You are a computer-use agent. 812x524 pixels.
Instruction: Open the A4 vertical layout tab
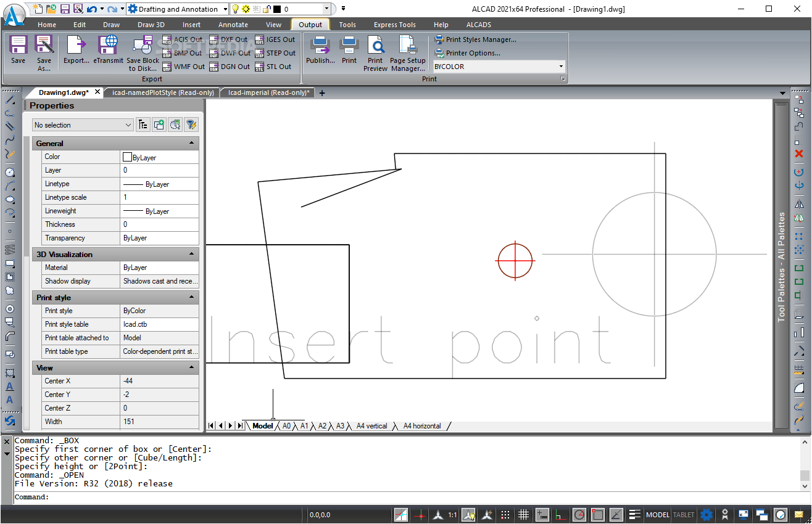[371, 426]
